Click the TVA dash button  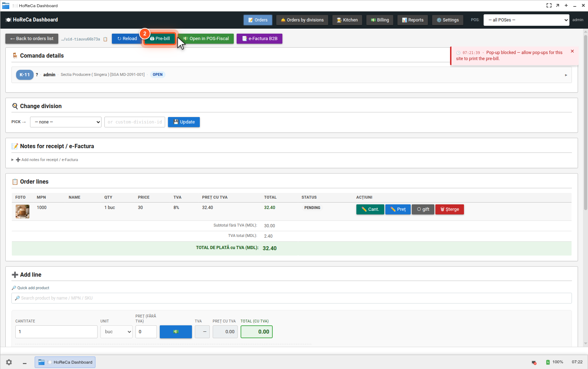pyautogui.click(x=202, y=332)
